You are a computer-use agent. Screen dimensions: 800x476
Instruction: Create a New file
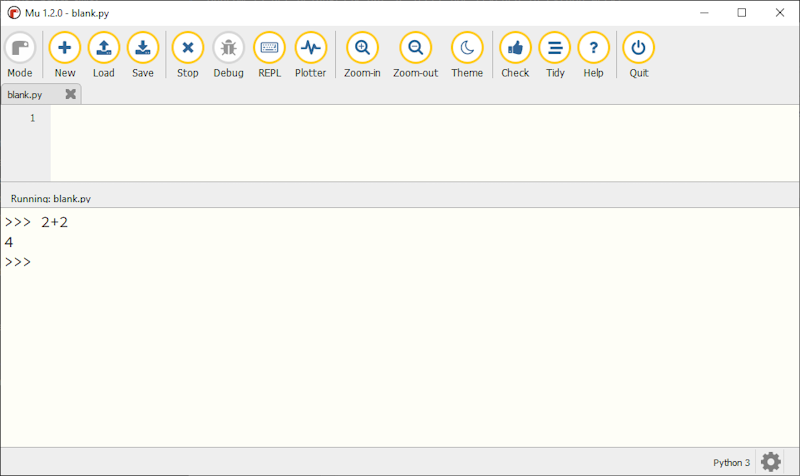point(65,55)
